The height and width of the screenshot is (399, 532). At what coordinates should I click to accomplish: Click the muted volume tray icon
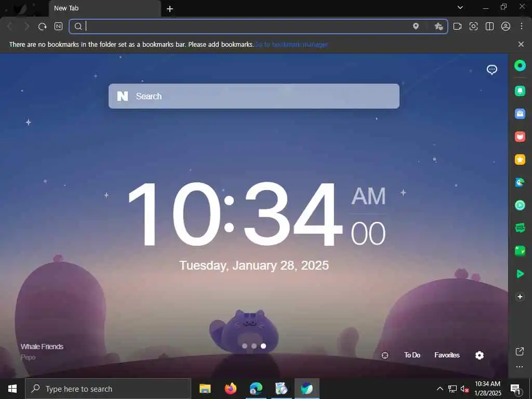(x=464, y=389)
